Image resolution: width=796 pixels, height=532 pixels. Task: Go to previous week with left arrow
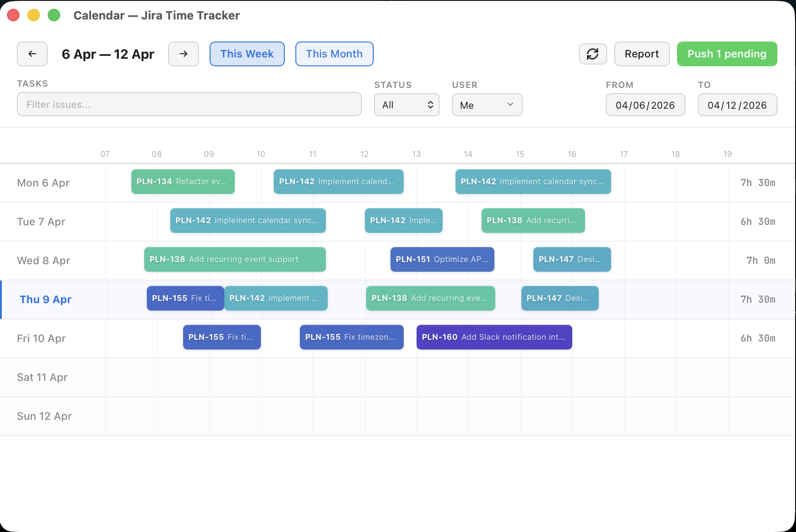[32, 54]
